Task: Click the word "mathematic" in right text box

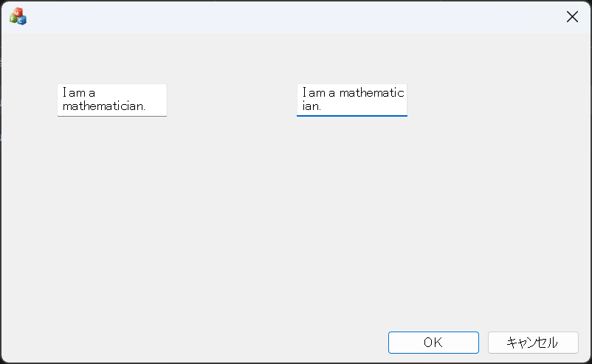Action: coord(371,93)
